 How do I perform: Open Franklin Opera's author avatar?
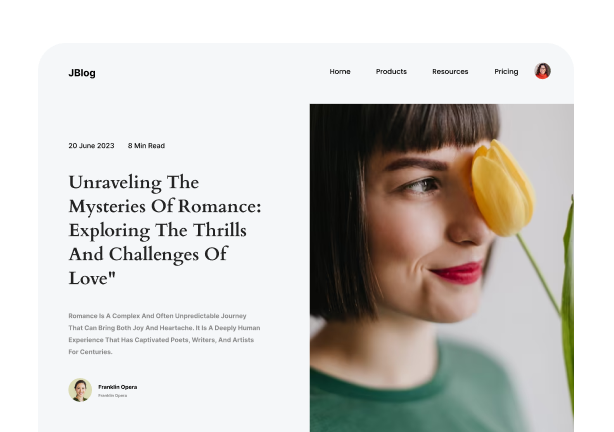[80, 390]
